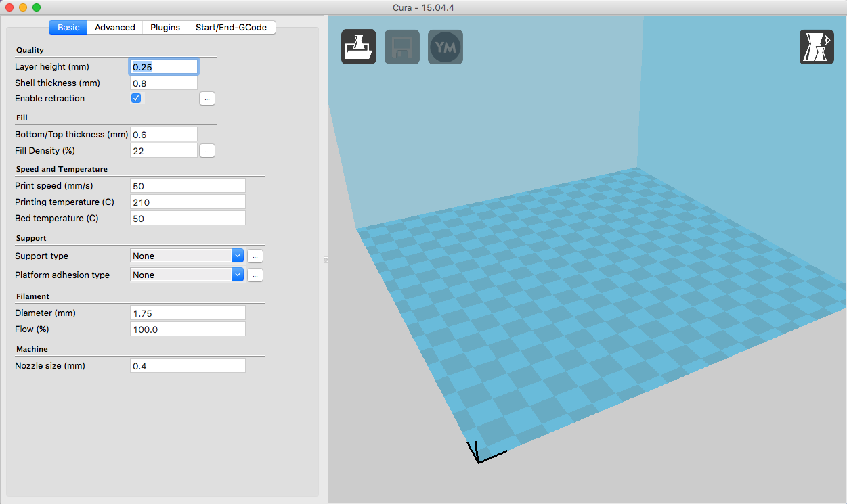Screen dimensions: 847x504
Task: Click the Layer height input field
Action: [163, 67]
